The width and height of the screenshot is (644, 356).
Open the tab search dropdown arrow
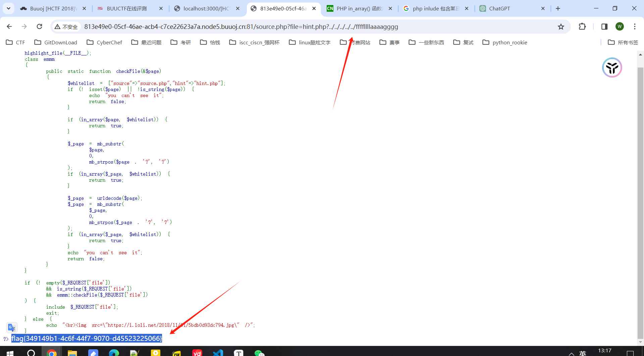point(8,8)
